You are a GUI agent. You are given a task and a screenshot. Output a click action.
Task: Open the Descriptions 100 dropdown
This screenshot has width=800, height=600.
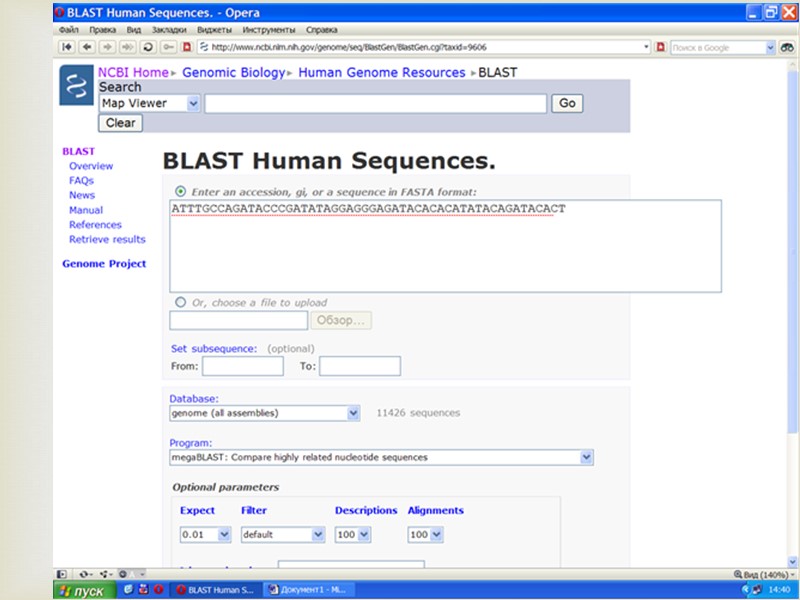[x=364, y=535]
